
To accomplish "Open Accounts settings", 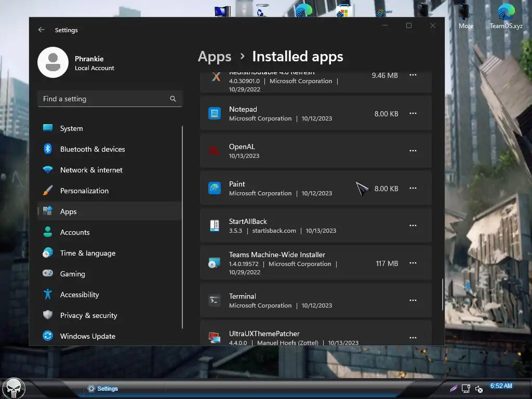I will 110,232.
